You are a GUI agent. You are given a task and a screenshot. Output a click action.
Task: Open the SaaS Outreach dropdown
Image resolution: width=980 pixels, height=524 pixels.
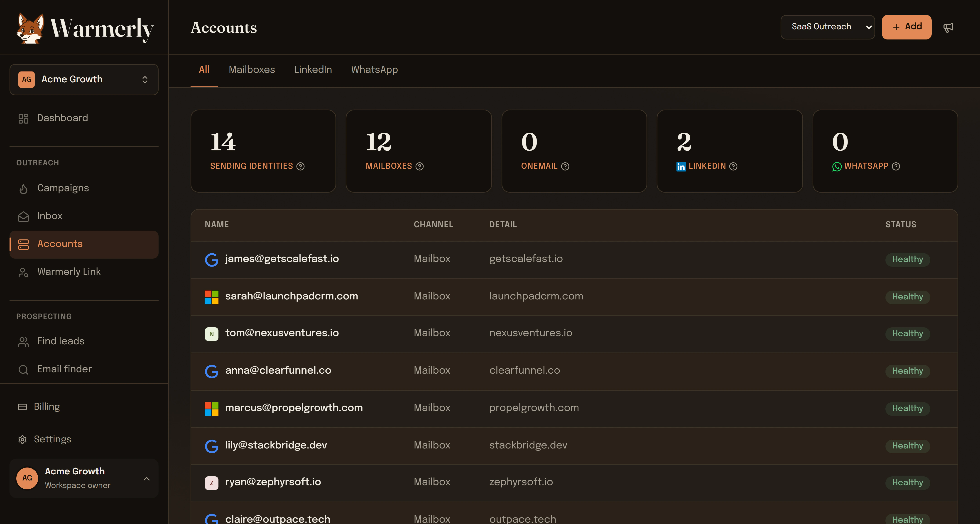point(828,27)
